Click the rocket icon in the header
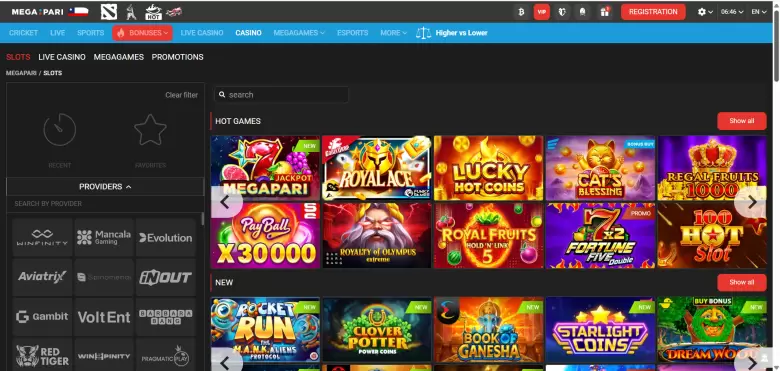The image size is (780, 371). pos(583,12)
